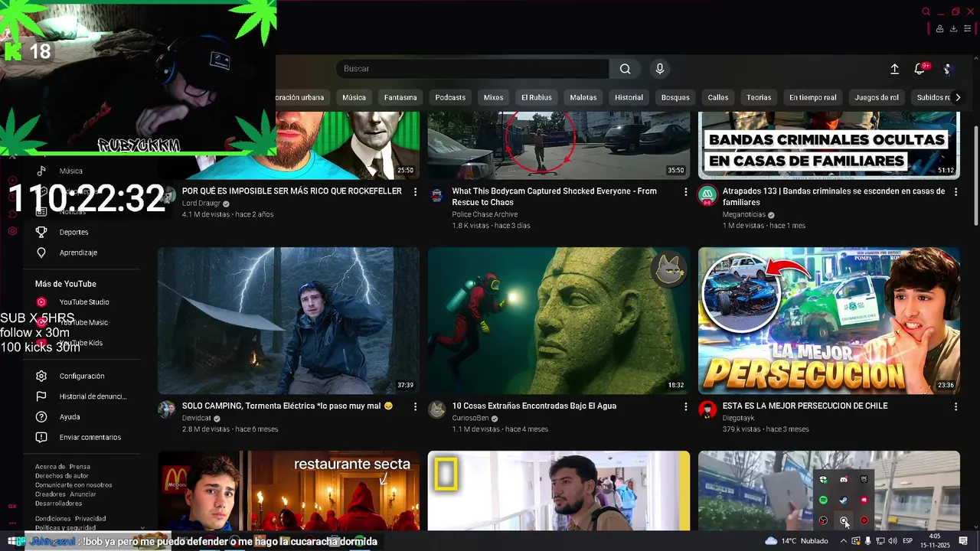The height and width of the screenshot is (551, 980).
Task: Focus the Buscar search field
Action: coord(472,69)
